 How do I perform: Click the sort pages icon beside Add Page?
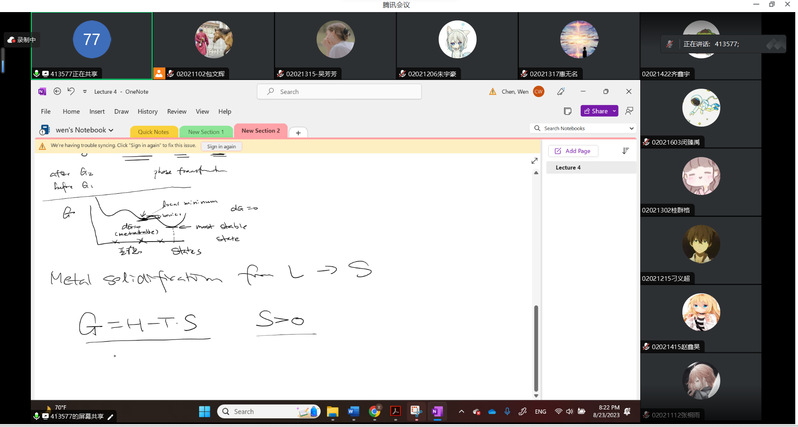click(x=626, y=151)
